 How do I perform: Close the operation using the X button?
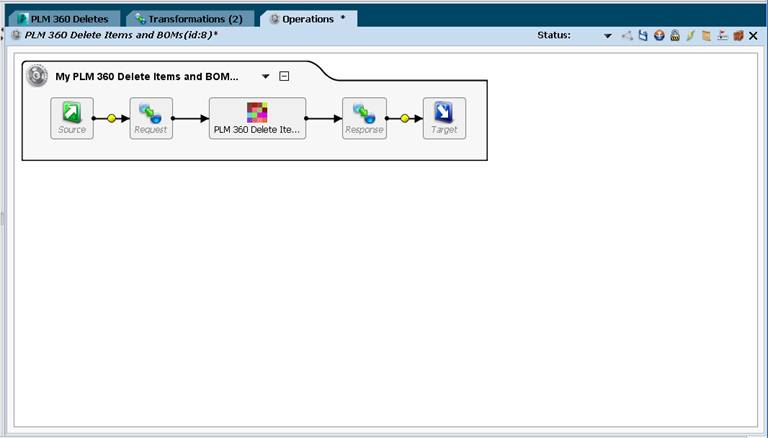tap(753, 36)
